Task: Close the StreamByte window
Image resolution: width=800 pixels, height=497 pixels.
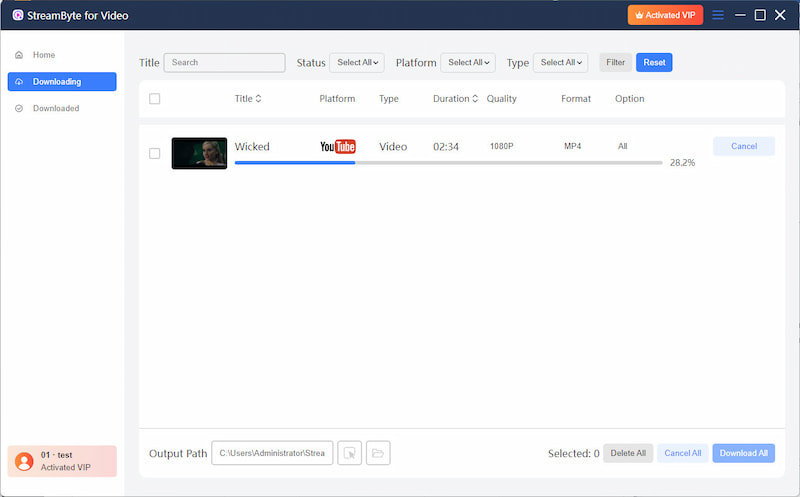Action: coord(780,15)
